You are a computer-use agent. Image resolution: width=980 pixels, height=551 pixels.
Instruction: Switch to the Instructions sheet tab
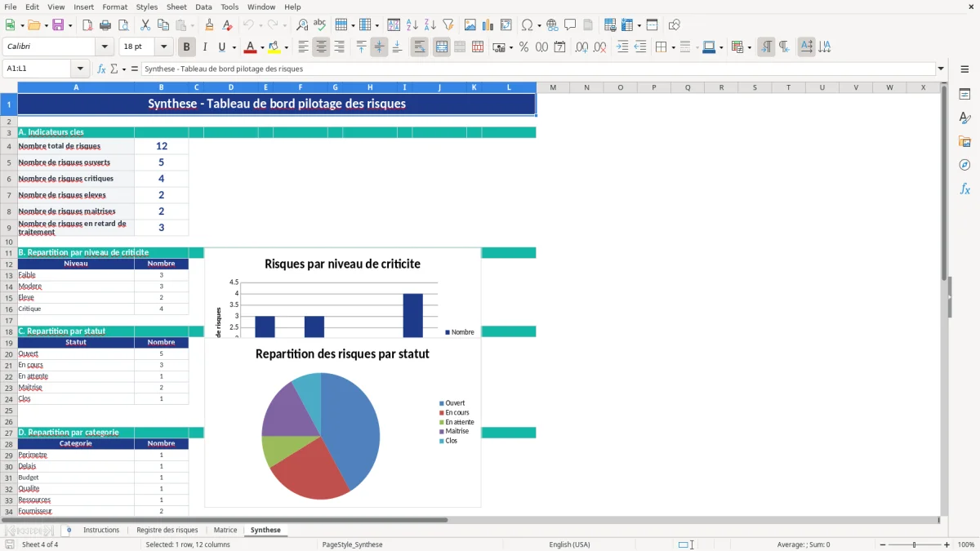tap(101, 531)
